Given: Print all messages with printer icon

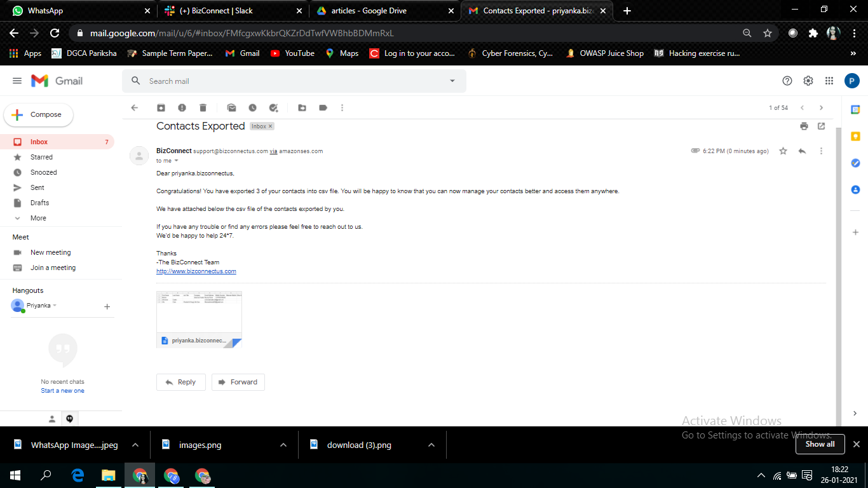Looking at the screenshot, I should click(804, 126).
